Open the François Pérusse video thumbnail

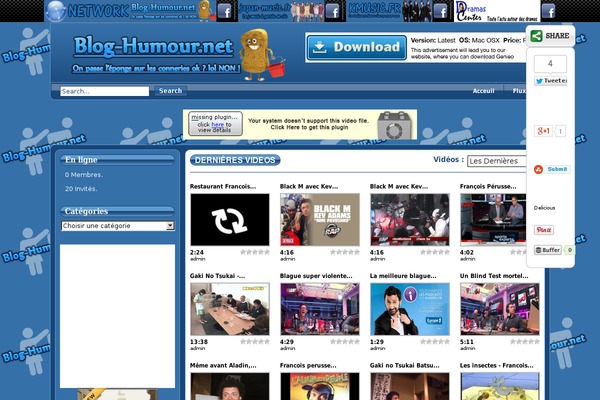[x=493, y=220]
